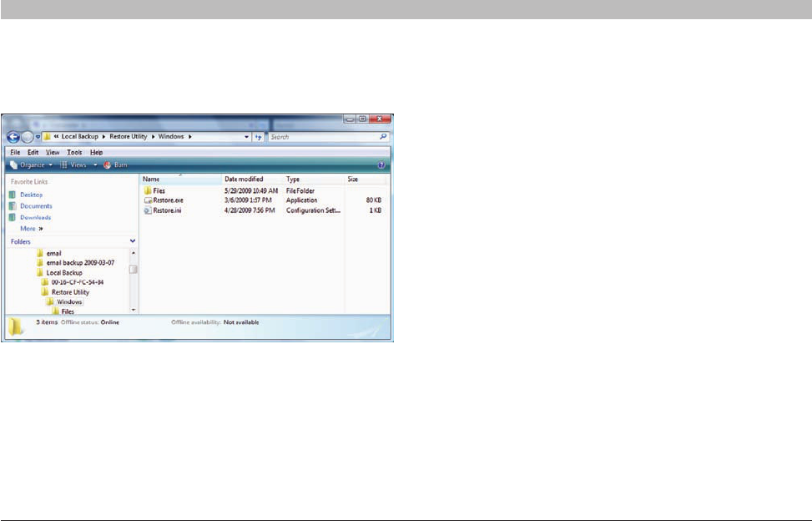The image size is (812, 521).
Task: Open the Desktop favorite link
Action: [x=31, y=195]
